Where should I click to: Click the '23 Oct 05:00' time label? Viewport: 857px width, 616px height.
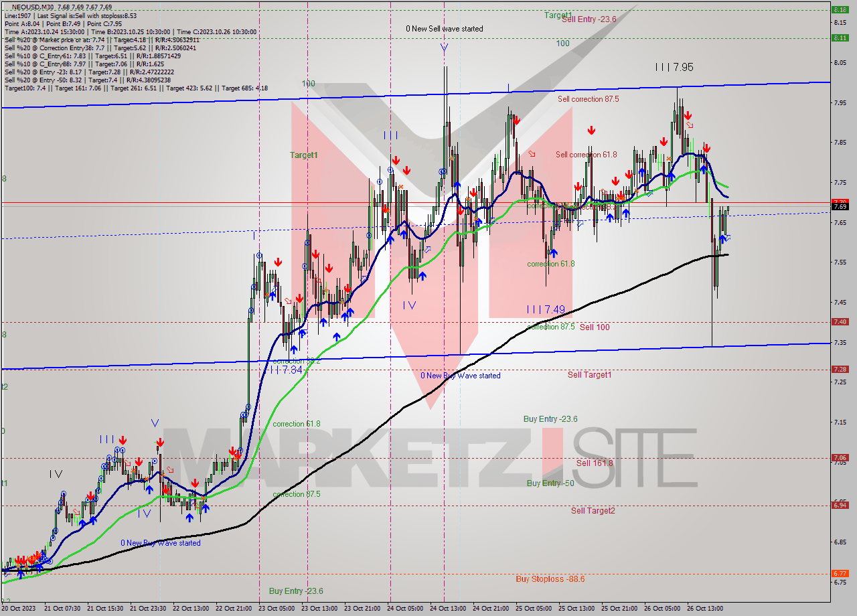277,609
